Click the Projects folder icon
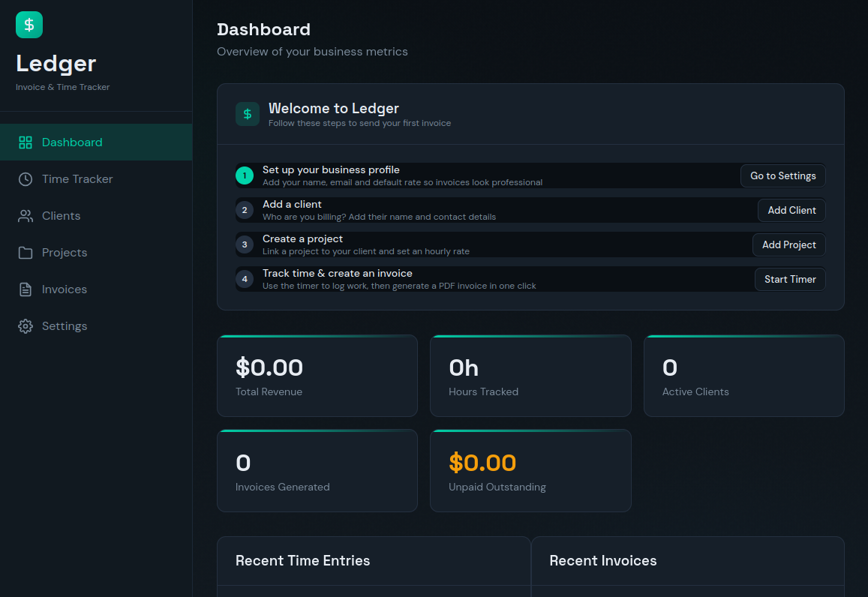Image resolution: width=868 pixels, height=597 pixels. (x=26, y=253)
